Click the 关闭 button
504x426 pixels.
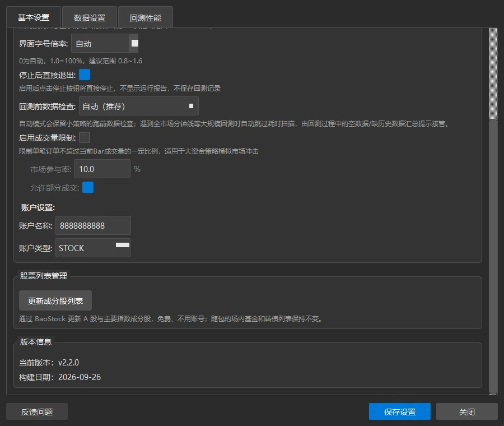[466, 411]
